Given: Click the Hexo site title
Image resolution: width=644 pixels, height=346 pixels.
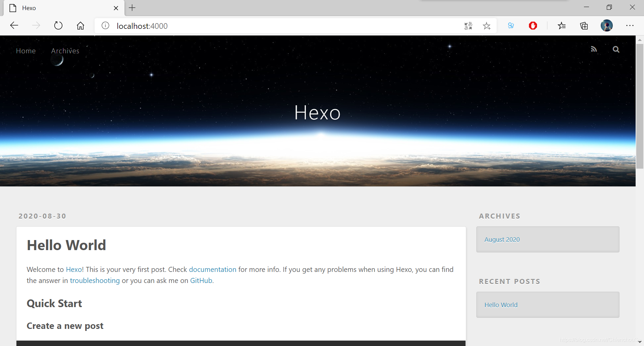Looking at the screenshot, I should pyautogui.click(x=317, y=112).
